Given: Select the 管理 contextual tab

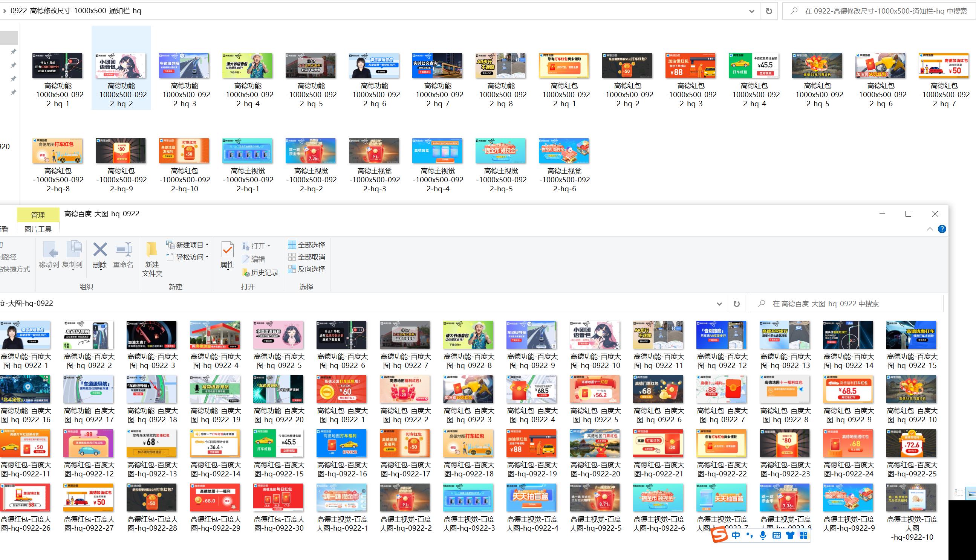Looking at the screenshot, I should click(38, 215).
